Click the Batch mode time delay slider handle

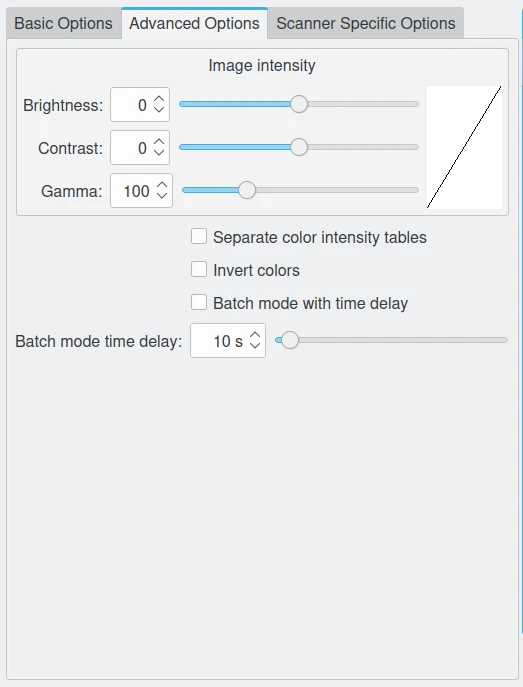pyautogui.click(x=290, y=340)
